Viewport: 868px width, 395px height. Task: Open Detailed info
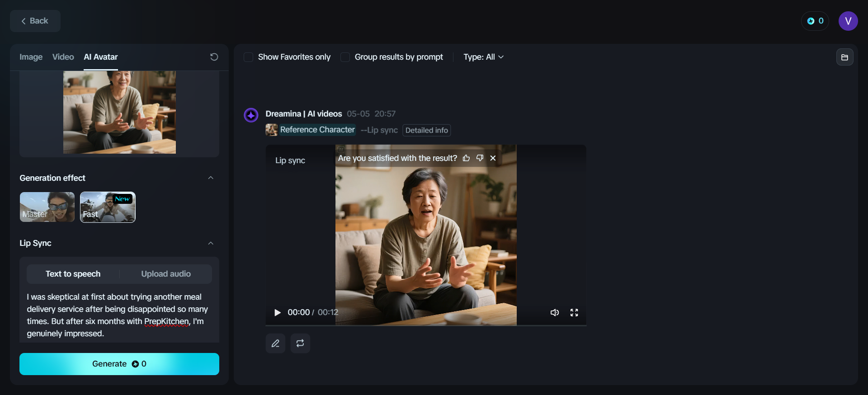click(x=427, y=130)
